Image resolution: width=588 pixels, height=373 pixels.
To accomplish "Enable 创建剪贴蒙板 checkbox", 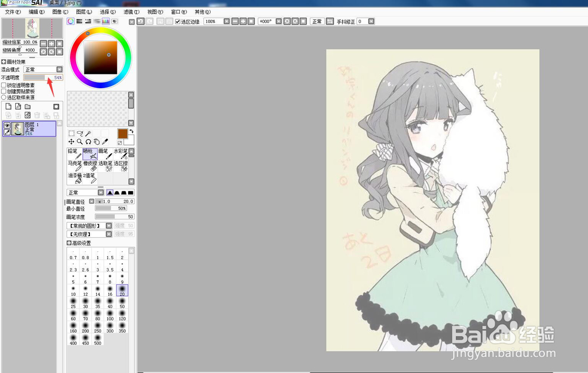I will pos(4,92).
